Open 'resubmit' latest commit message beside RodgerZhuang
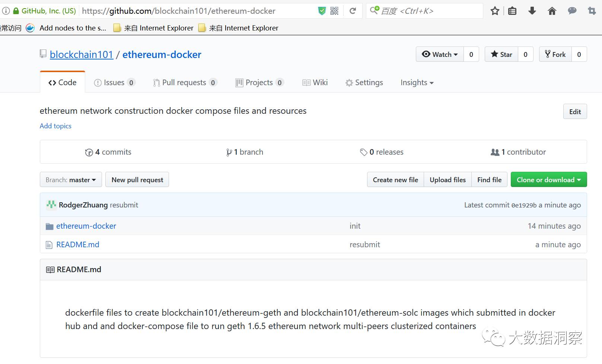The width and height of the screenshot is (602, 364). tap(124, 205)
